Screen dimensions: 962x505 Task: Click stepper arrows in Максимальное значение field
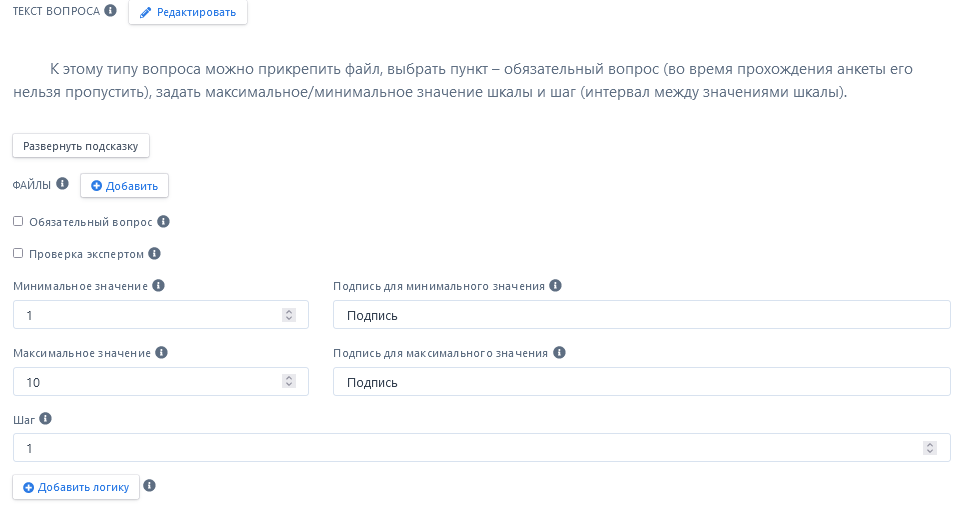(289, 382)
